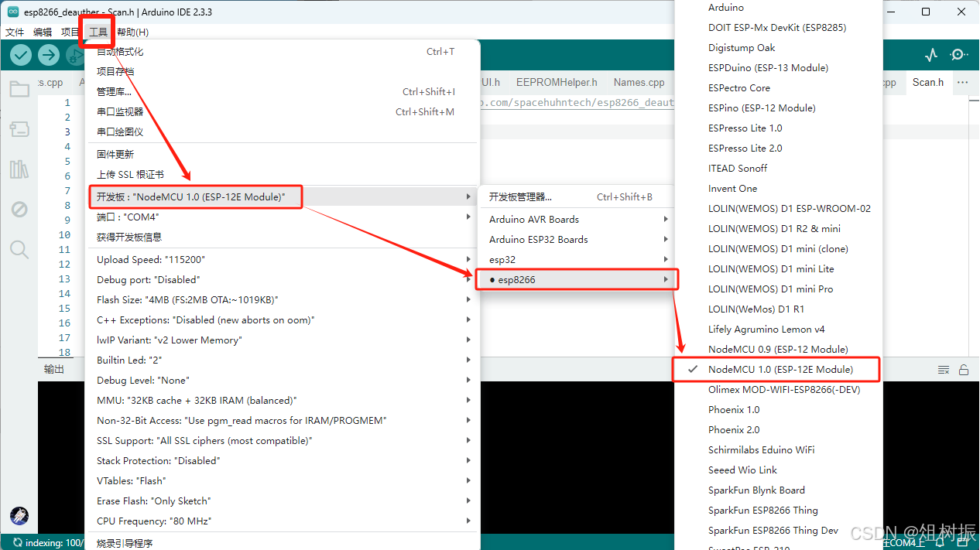Open the Serial Monitor icon
The height and width of the screenshot is (550, 980).
(x=959, y=55)
